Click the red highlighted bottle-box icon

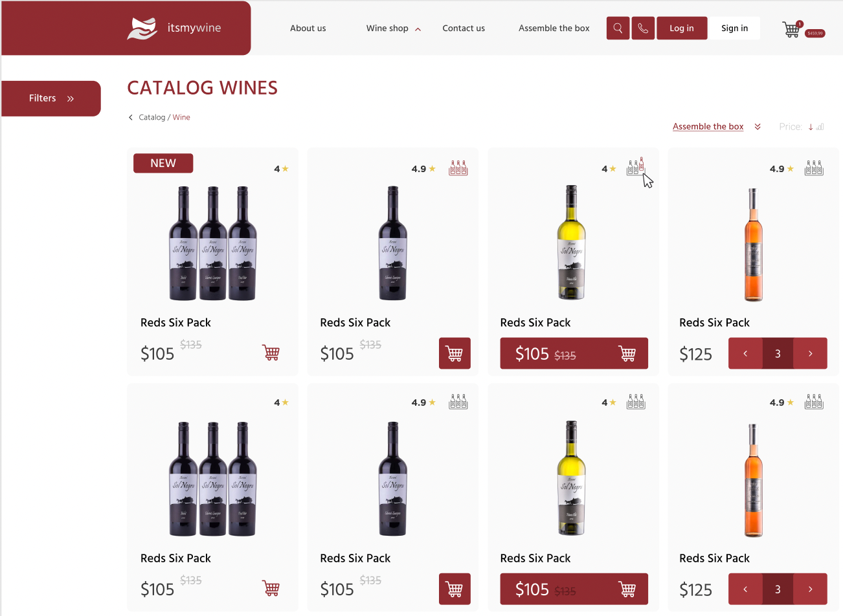tap(458, 168)
